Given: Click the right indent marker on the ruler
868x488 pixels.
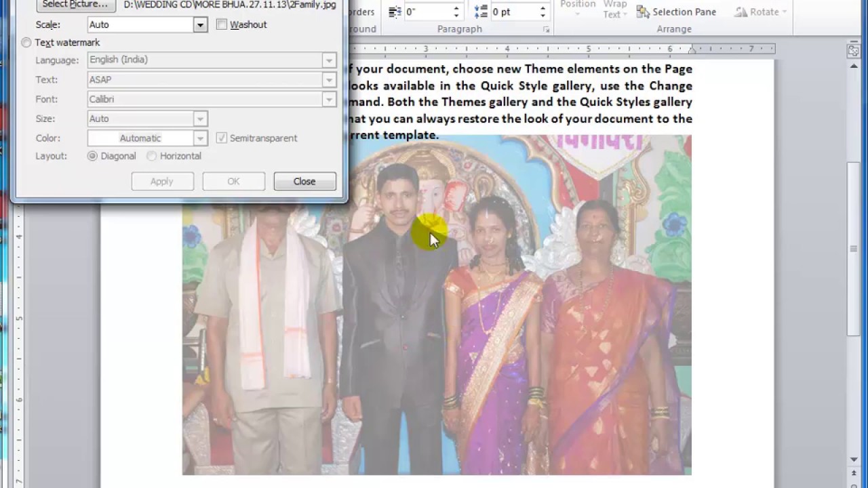Looking at the screenshot, I should (692, 50).
